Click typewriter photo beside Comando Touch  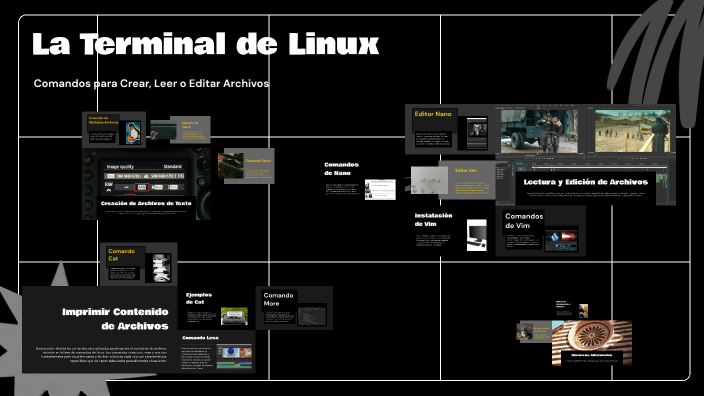coord(231,166)
